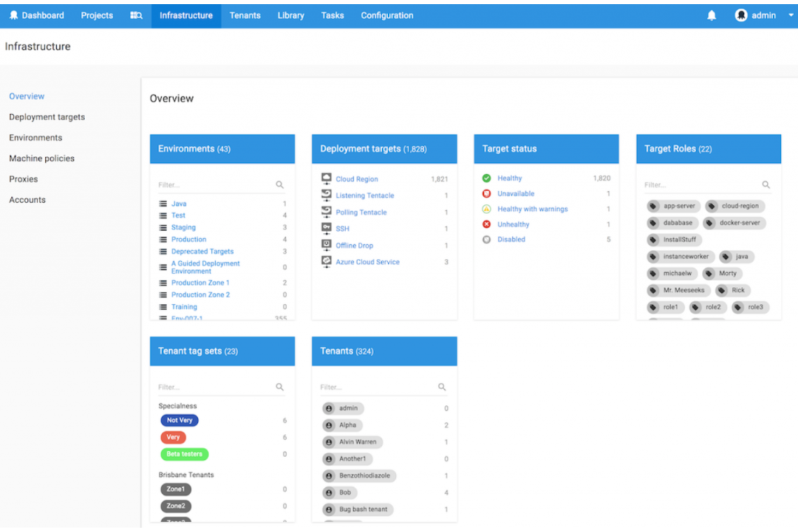Click the SSH deployment target icon
The height and width of the screenshot is (532, 798).
pos(326,227)
